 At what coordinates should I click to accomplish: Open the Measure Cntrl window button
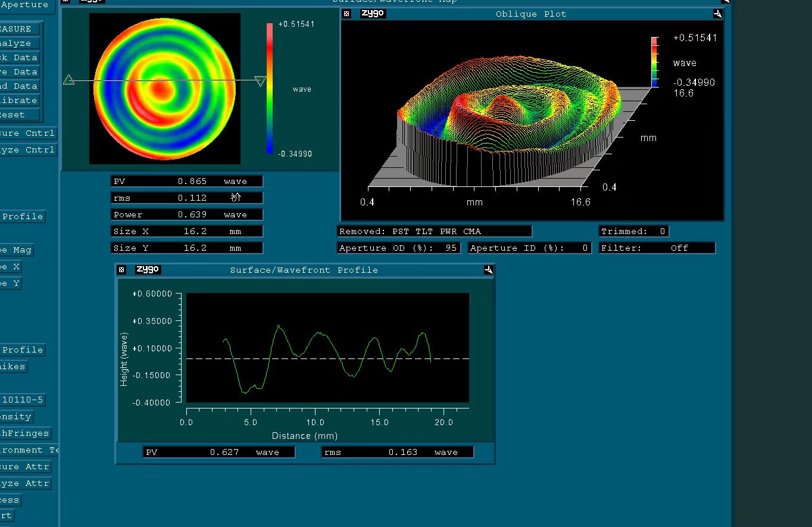[27, 133]
